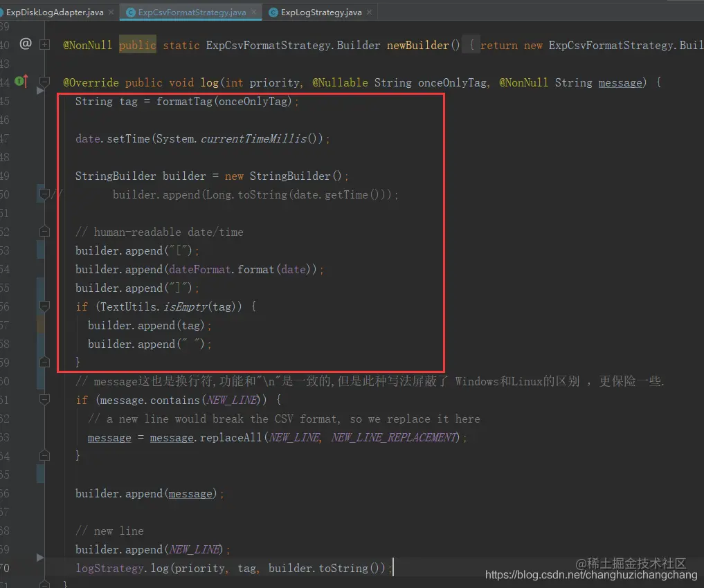704x588 pixels.
Task: Expand the folded newBuilder method in the gutter
Action: click(44, 45)
